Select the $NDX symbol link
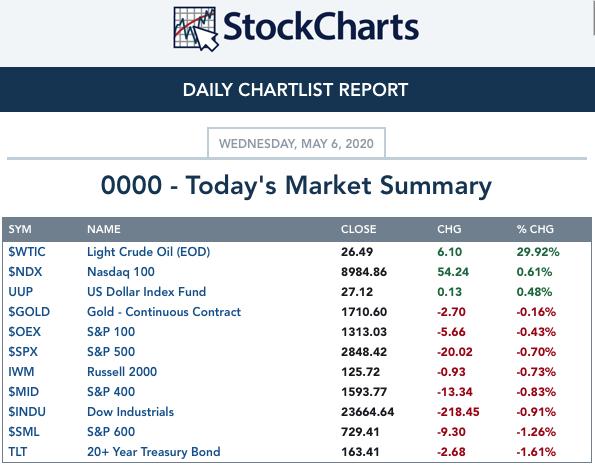Viewport: 595px width, 465px height. tap(25, 272)
